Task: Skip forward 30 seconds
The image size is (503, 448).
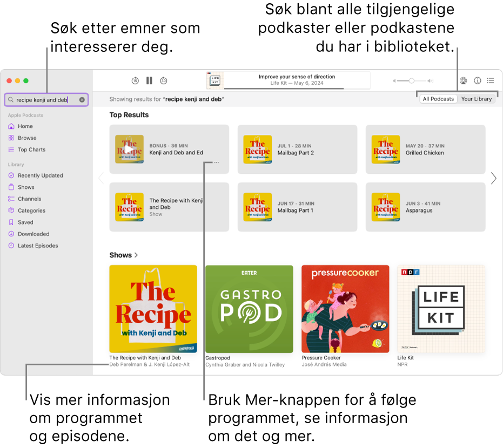Action: pyautogui.click(x=164, y=81)
